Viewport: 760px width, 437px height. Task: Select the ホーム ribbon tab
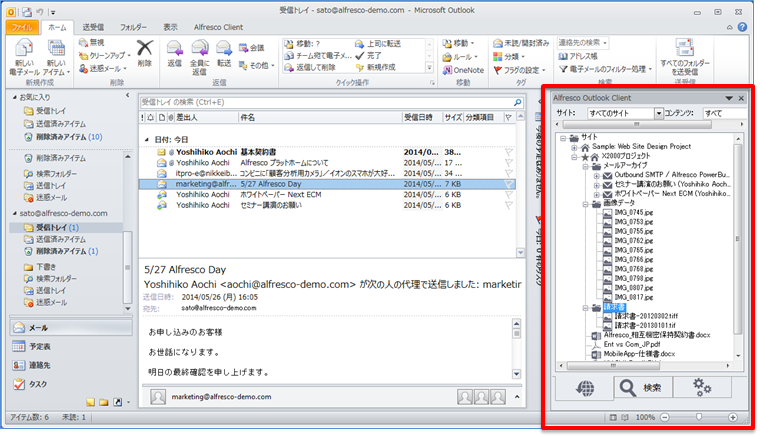57,27
